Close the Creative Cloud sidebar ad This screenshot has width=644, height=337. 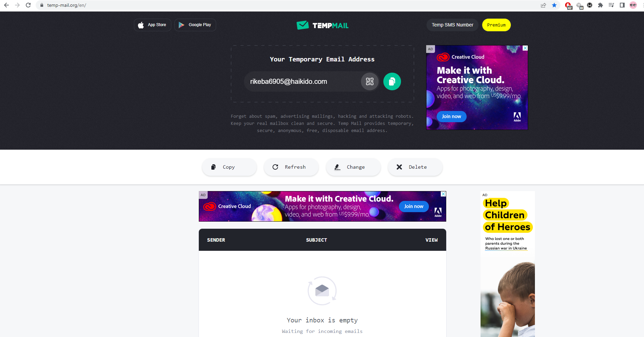click(525, 48)
